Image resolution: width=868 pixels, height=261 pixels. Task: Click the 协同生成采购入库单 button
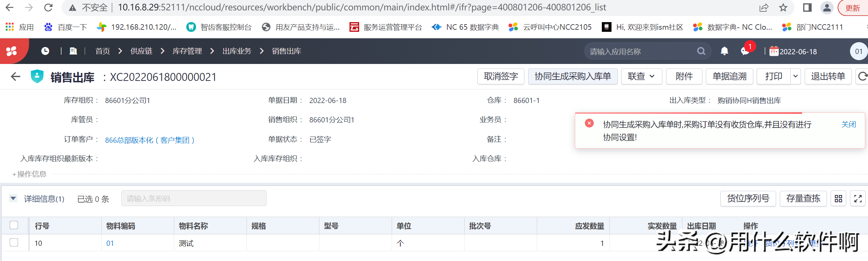click(x=573, y=76)
